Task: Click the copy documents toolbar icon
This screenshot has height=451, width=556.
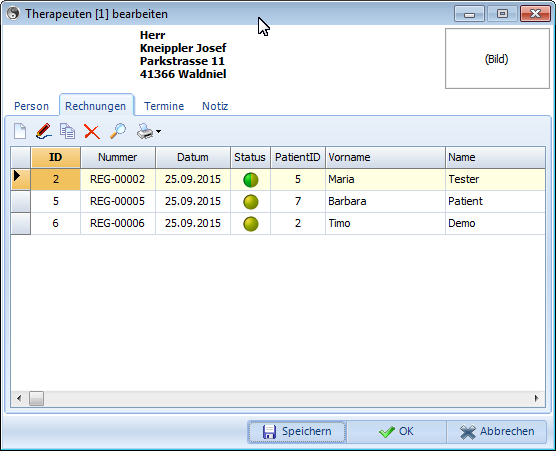Action: (67, 131)
